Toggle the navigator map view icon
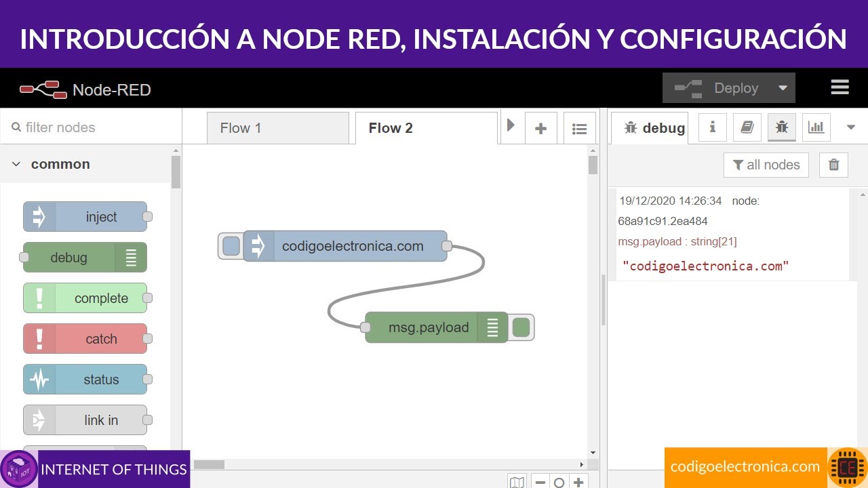This screenshot has width=868, height=488. click(517, 482)
